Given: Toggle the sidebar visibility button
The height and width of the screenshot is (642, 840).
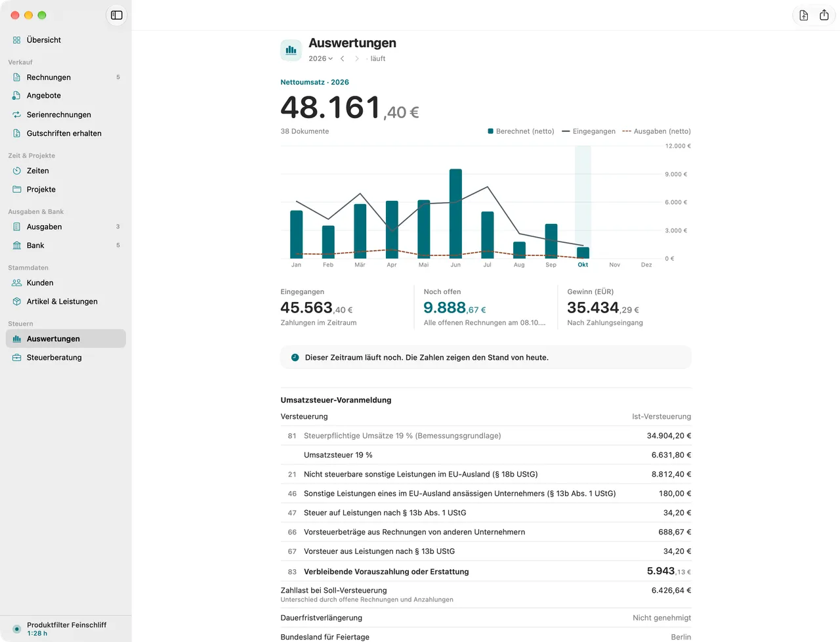Looking at the screenshot, I should tap(117, 15).
